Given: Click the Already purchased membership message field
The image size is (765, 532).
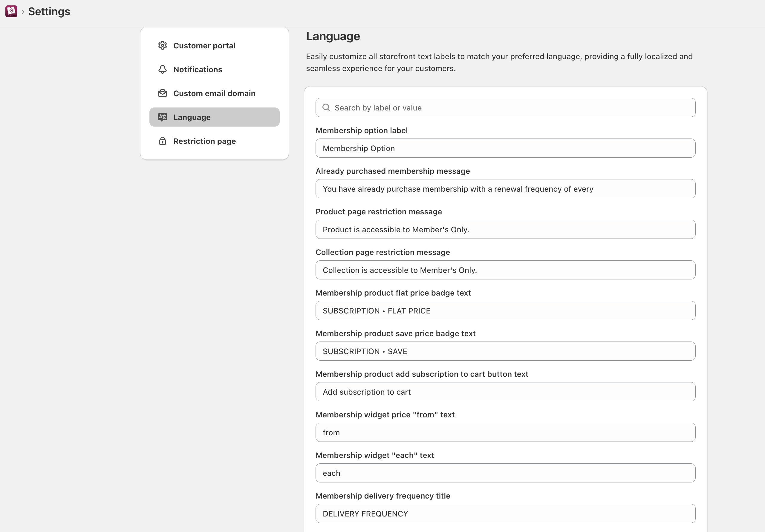Looking at the screenshot, I should click(505, 189).
